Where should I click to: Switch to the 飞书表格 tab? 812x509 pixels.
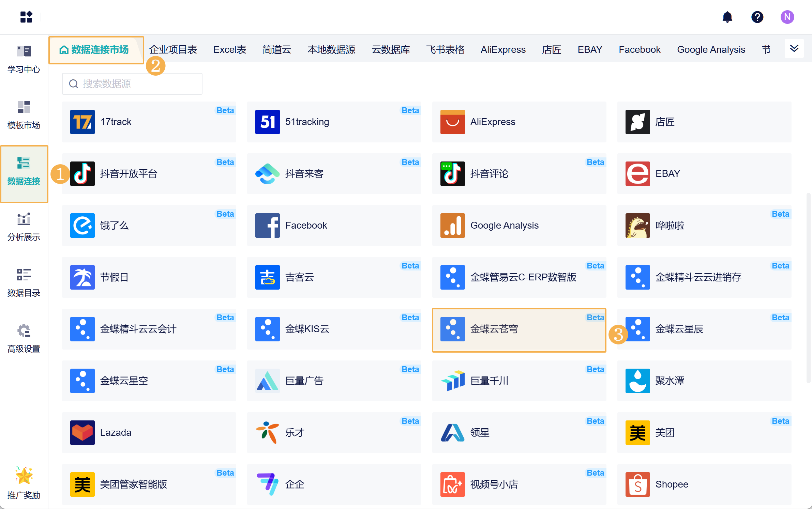click(x=445, y=50)
